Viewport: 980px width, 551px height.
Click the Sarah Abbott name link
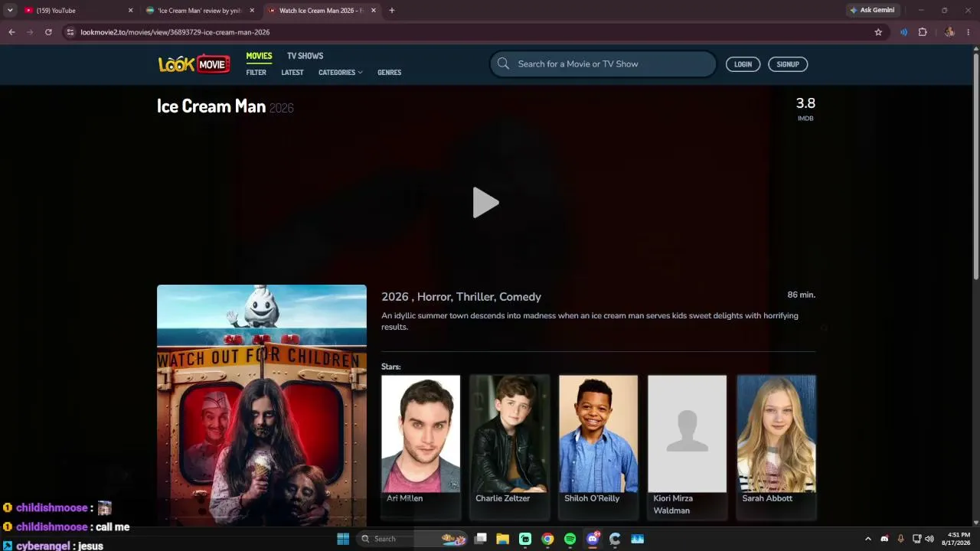click(767, 498)
